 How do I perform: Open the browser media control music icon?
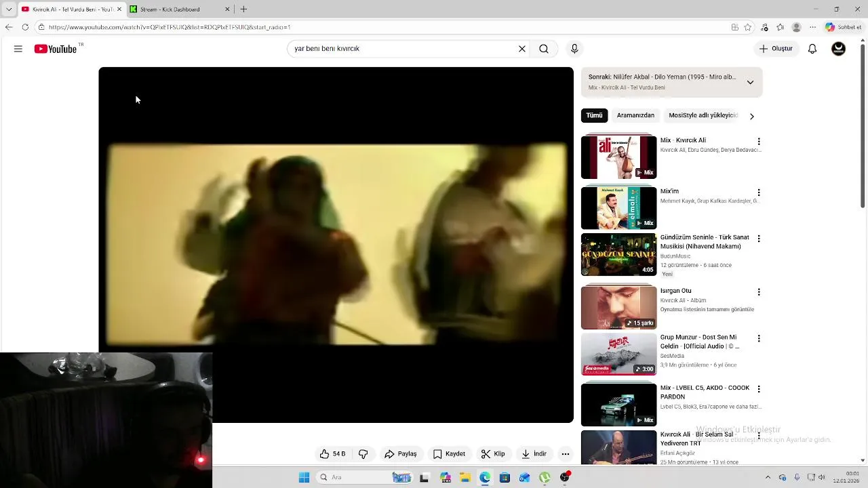click(764, 27)
